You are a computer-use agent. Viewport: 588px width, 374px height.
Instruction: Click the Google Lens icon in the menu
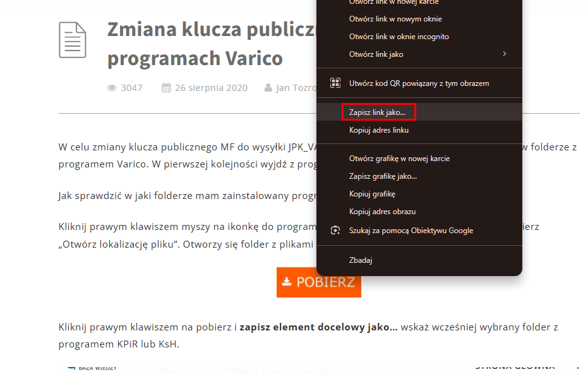click(x=335, y=231)
